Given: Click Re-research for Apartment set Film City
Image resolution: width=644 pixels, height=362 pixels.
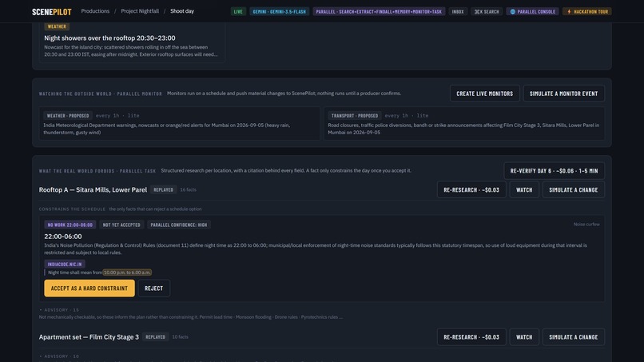Looking at the screenshot, I should 471,337.
